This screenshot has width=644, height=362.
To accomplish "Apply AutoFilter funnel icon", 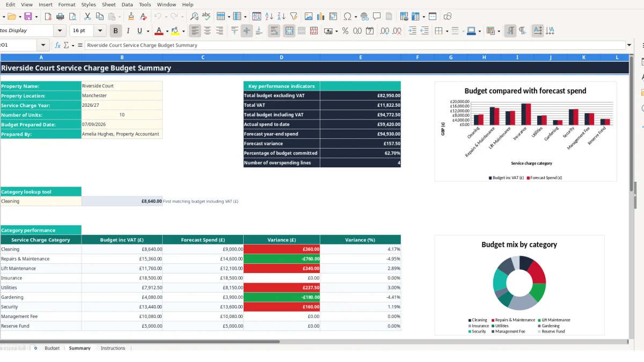I will point(294,17).
